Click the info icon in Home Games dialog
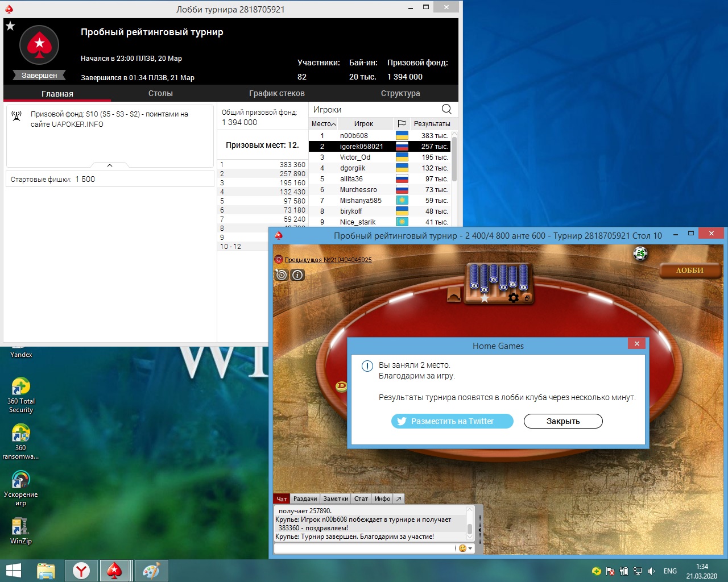This screenshot has width=728, height=582. [x=367, y=365]
